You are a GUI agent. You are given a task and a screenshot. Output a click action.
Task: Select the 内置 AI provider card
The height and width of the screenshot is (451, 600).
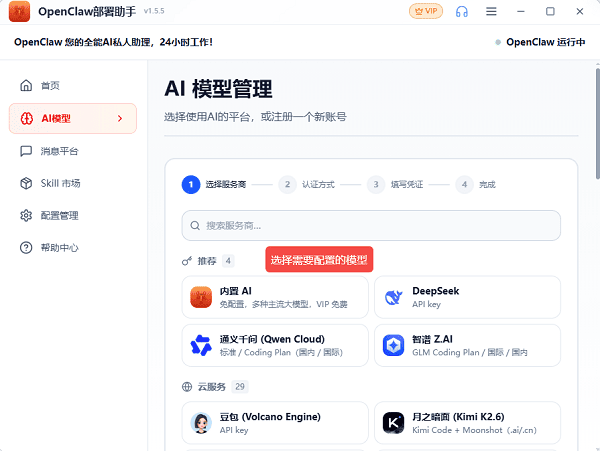[275, 297]
